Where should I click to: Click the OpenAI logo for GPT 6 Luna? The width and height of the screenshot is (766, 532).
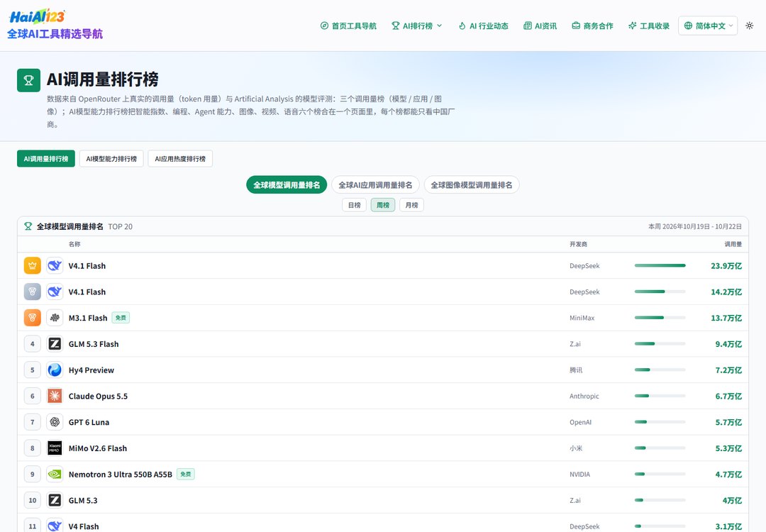tap(55, 422)
